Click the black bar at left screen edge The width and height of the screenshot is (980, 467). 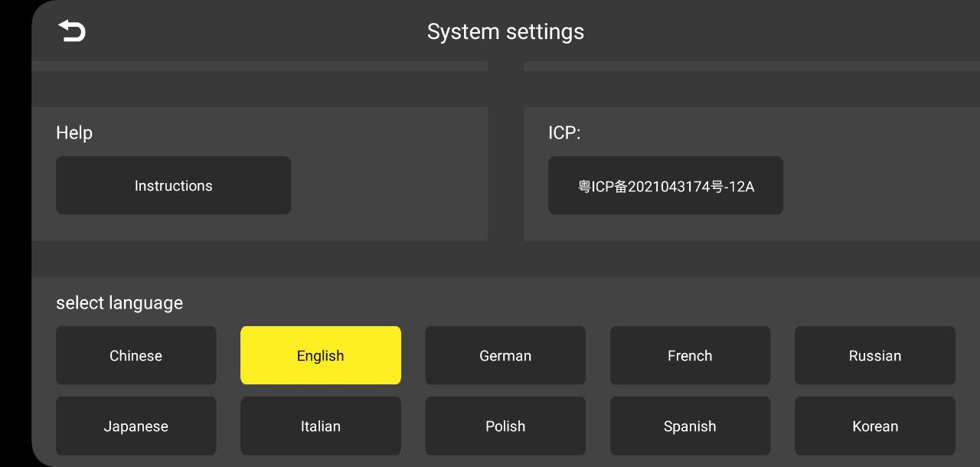[x=15, y=233]
